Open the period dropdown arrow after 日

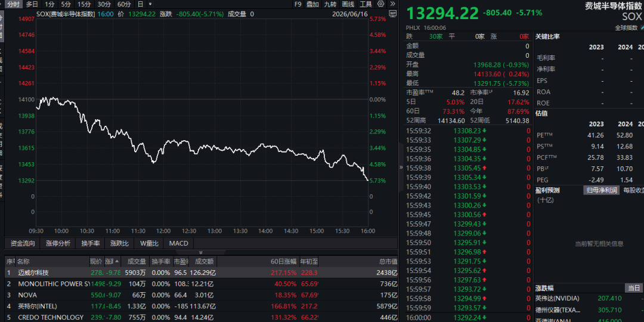point(150,5)
